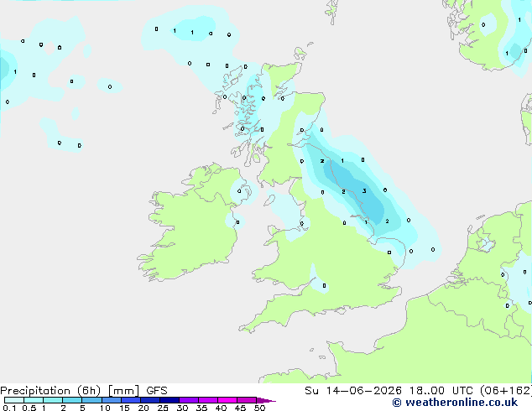Pick the 35–40 mm violet legend swatch
The height and width of the screenshot is (411, 532).
coord(207,400)
